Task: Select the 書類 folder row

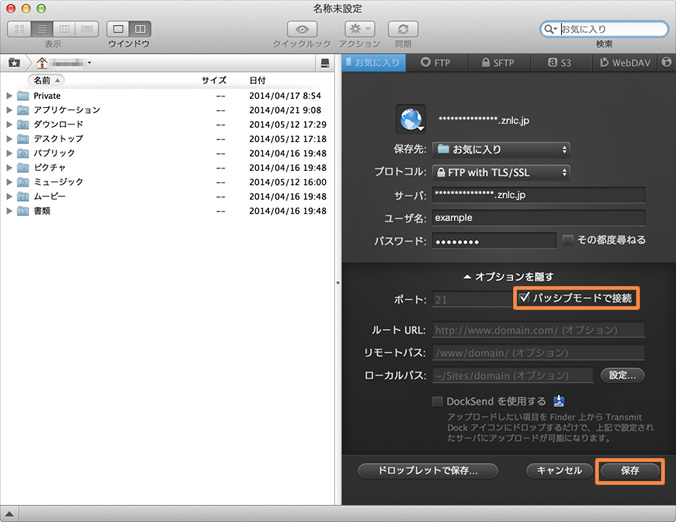Action: click(x=167, y=211)
